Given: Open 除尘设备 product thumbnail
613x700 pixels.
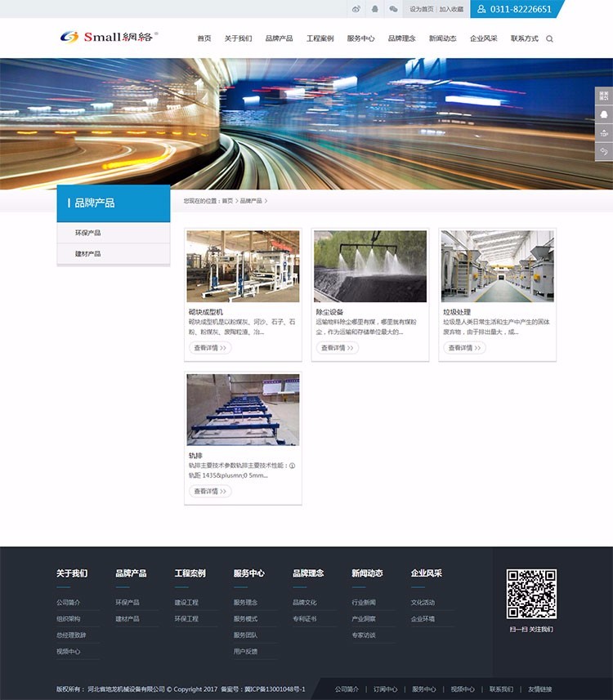Looking at the screenshot, I should [x=370, y=266].
